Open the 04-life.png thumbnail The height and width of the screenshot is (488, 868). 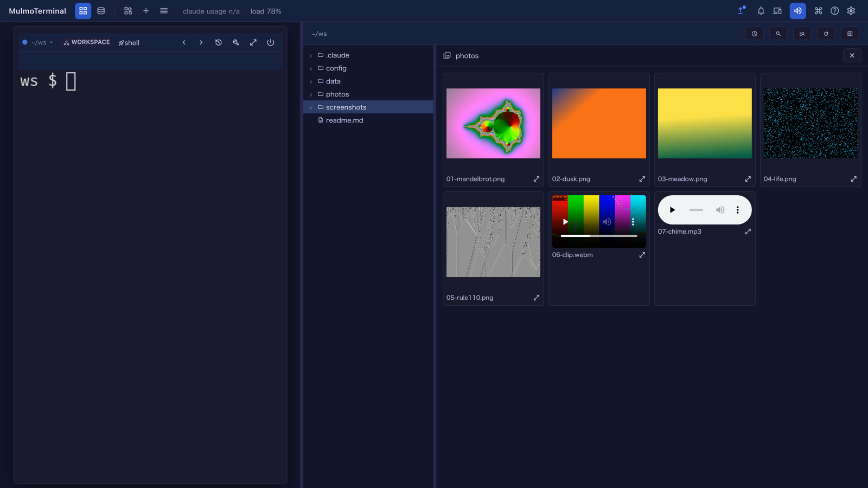pyautogui.click(x=810, y=124)
